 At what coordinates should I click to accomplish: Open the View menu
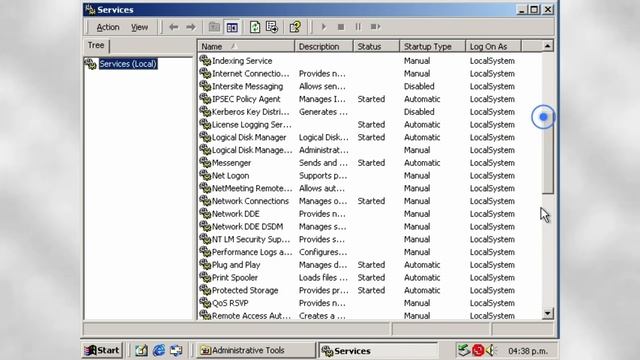[140, 27]
